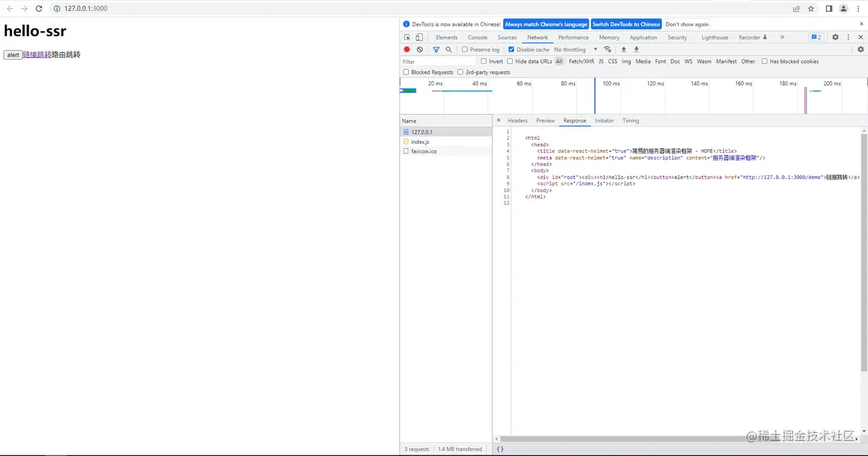The height and width of the screenshot is (456, 868).
Task: Select favicon.ico in request list
Action: [x=446, y=151]
